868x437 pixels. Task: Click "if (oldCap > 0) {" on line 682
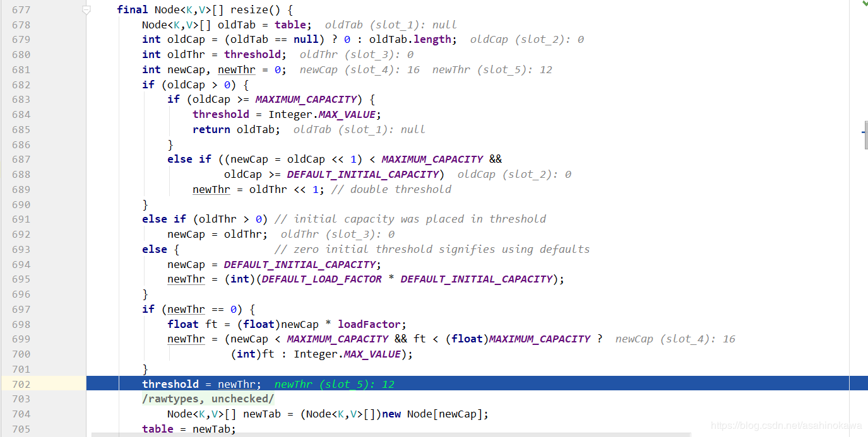[195, 84]
